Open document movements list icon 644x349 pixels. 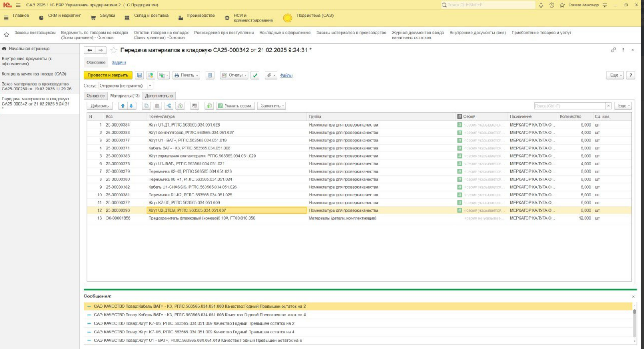click(x=210, y=75)
